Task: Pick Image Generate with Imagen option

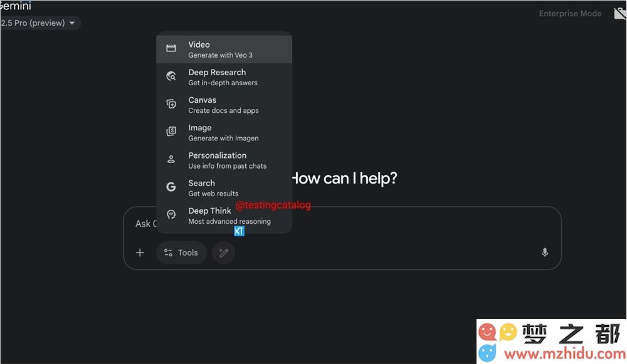Action: (x=224, y=133)
